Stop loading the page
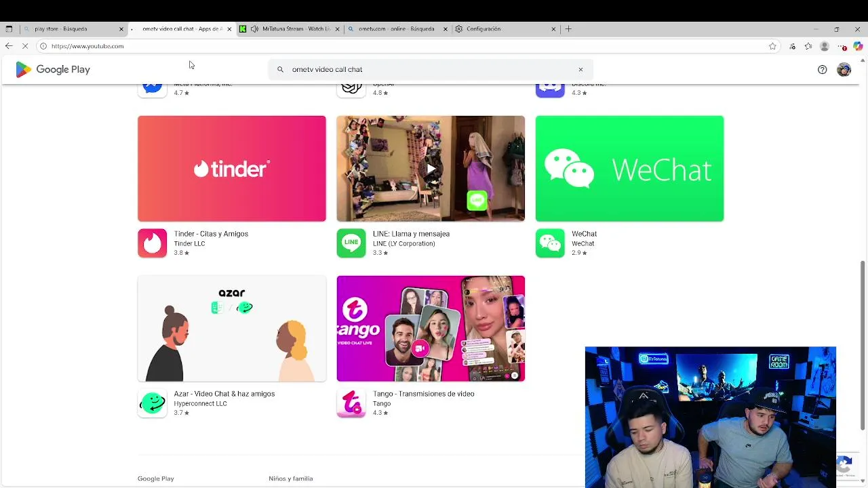 pyautogui.click(x=26, y=46)
